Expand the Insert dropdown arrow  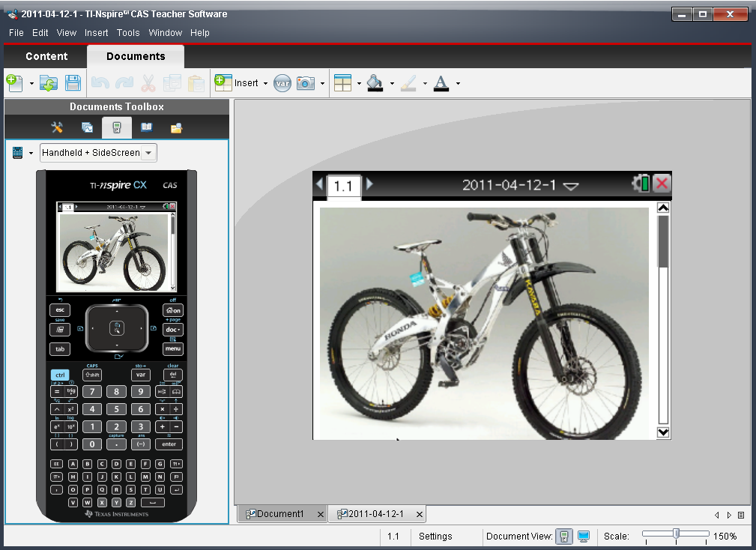pyautogui.click(x=265, y=83)
